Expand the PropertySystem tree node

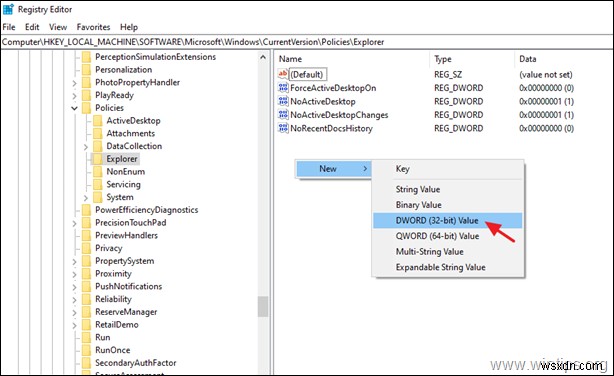[74, 262]
